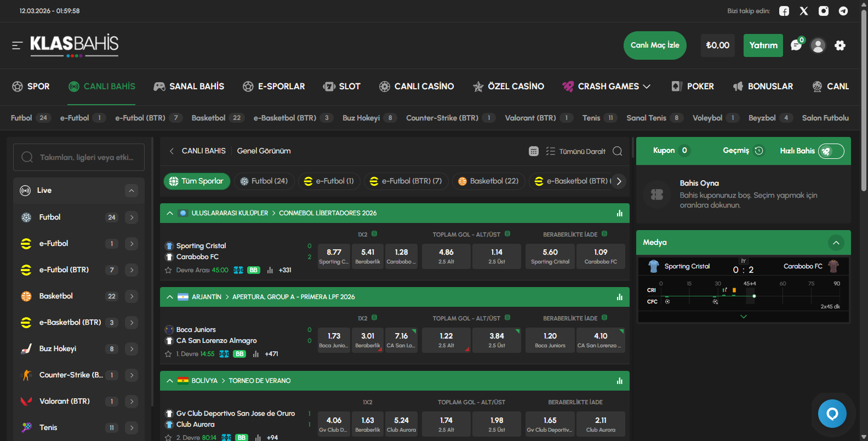Select the Tenis sidebar icon
Viewport: 868px width, 441px height.
coord(26,428)
